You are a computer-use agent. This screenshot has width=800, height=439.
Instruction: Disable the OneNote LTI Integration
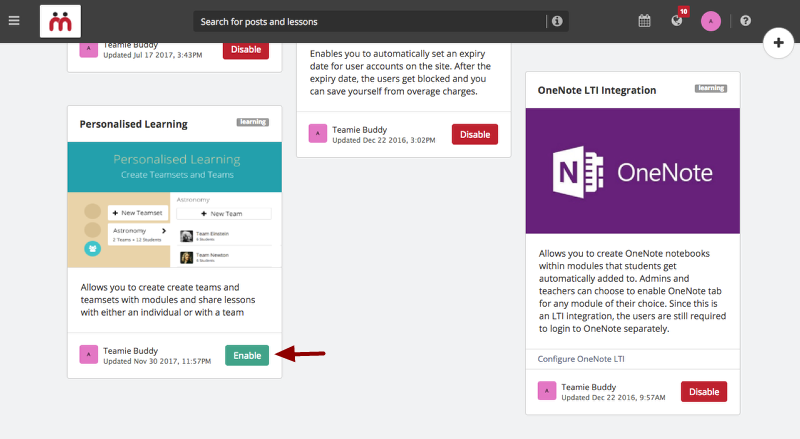tap(704, 392)
